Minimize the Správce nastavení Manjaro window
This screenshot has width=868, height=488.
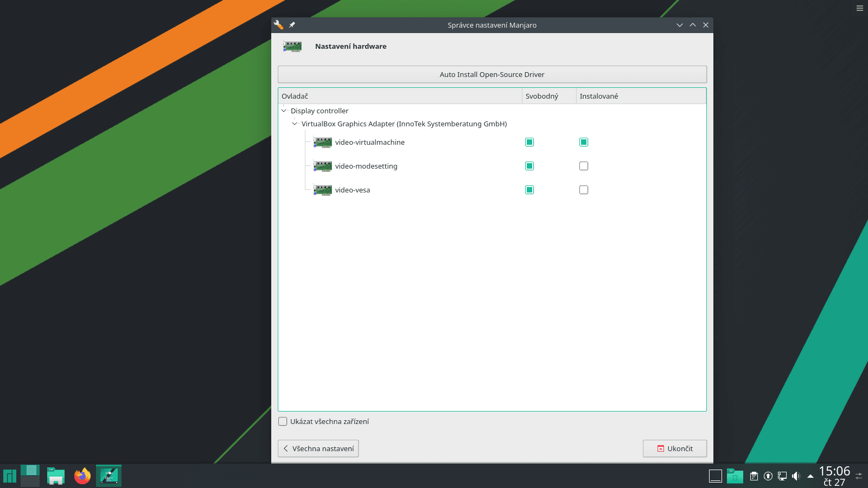pyautogui.click(x=679, y=25)
